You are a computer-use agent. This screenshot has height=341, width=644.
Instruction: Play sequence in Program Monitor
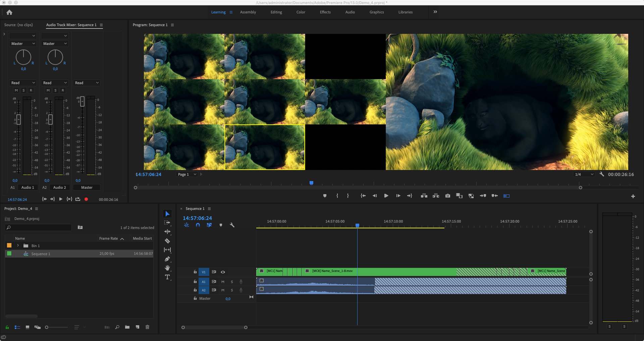[x=386, y=196]
